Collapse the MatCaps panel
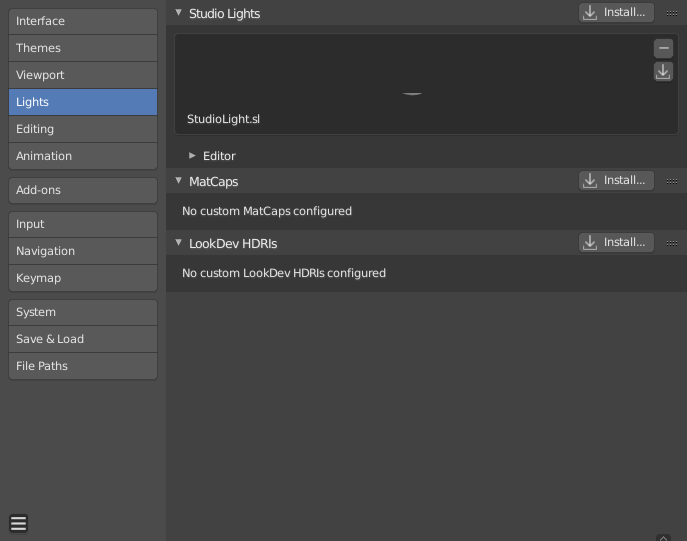This screenshot has height=541, width=687. [178, 180]
